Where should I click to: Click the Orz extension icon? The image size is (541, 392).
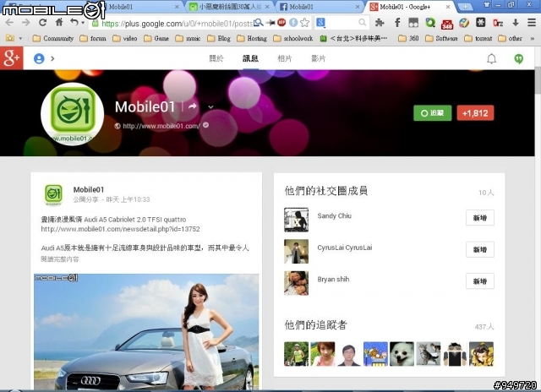(498, 23)
